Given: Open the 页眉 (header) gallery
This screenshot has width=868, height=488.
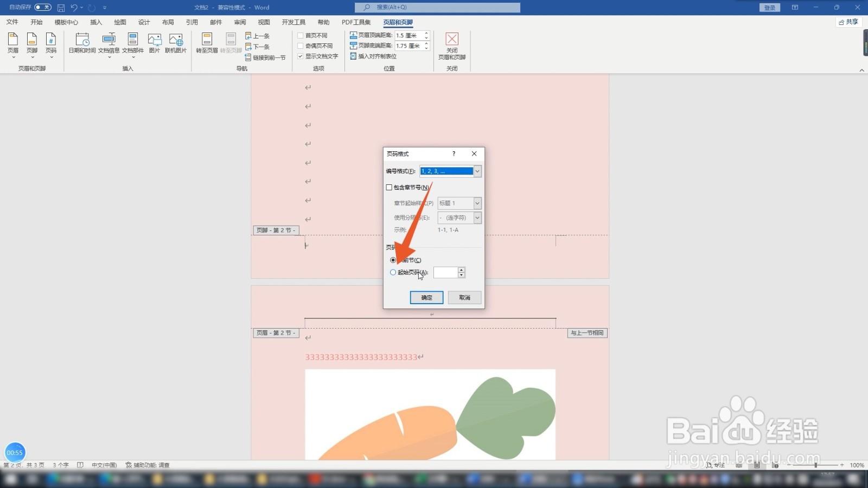Looking at the screenshot, I should (13, 44).
